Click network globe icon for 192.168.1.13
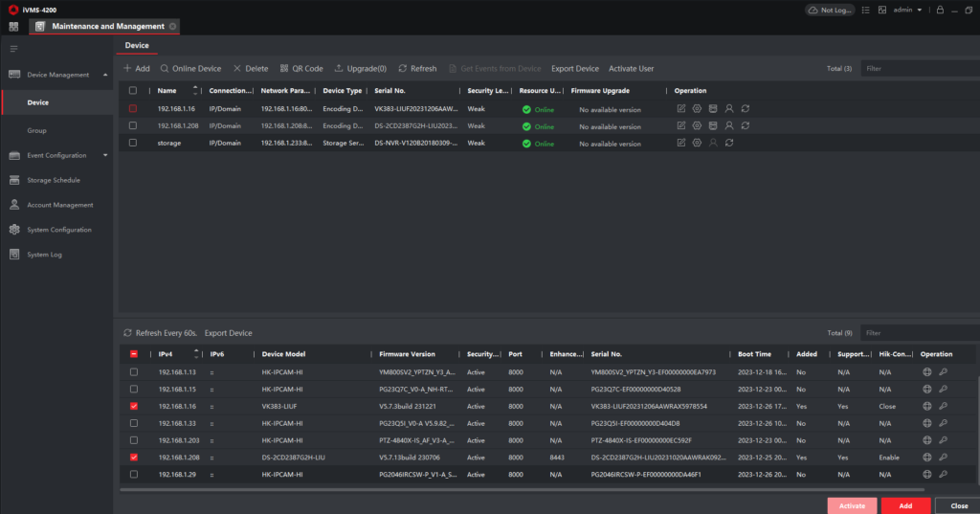This screenshot has width=980, height=514. point(926,371)
